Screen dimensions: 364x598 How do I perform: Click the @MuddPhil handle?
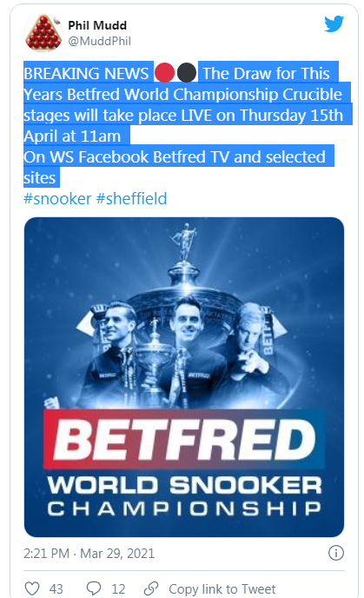coord(100,41)
